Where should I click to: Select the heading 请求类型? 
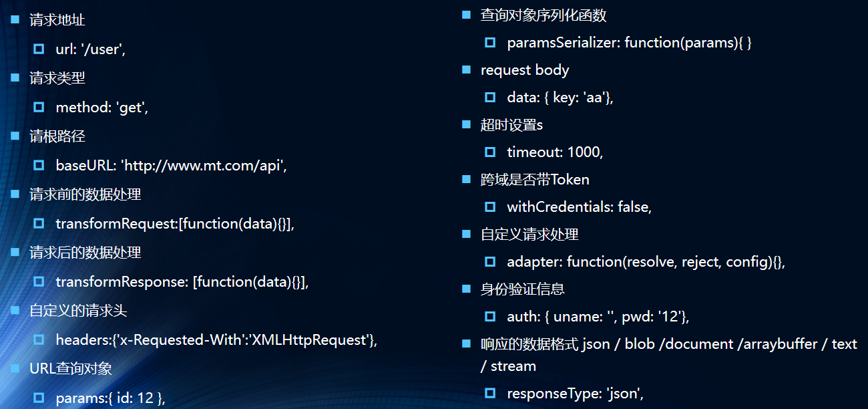click(57, 78)
